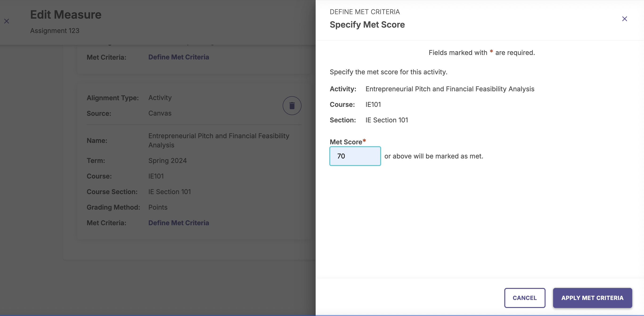Select the 'IE Section 101' value in panel
Viewport: 644px width, 316px height.
(x=387, y=120)
